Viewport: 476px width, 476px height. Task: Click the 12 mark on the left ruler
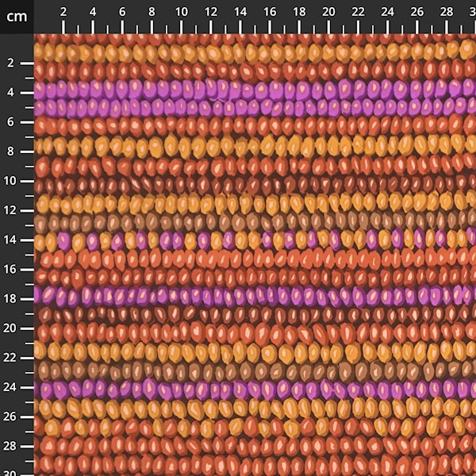pos(12,209)
